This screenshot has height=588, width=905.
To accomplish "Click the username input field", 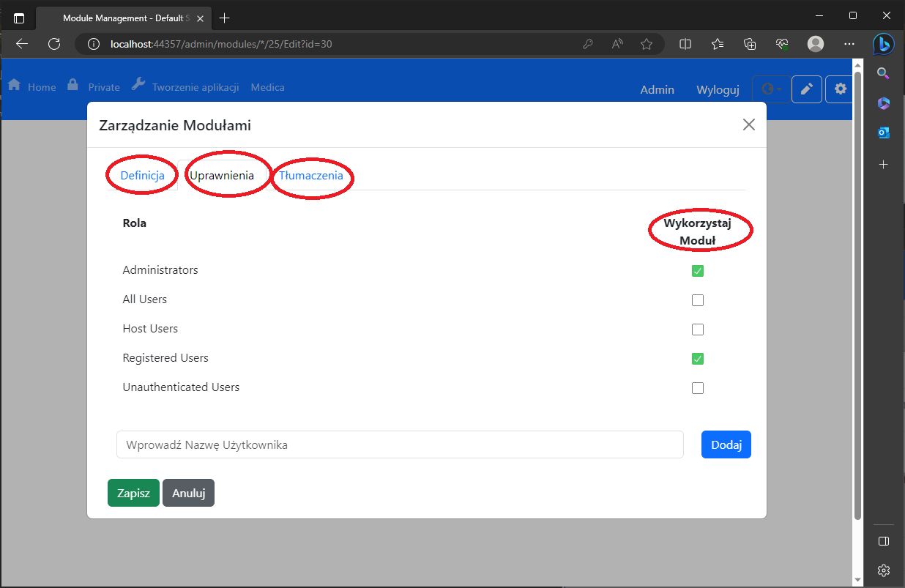I will coord(400,444).
